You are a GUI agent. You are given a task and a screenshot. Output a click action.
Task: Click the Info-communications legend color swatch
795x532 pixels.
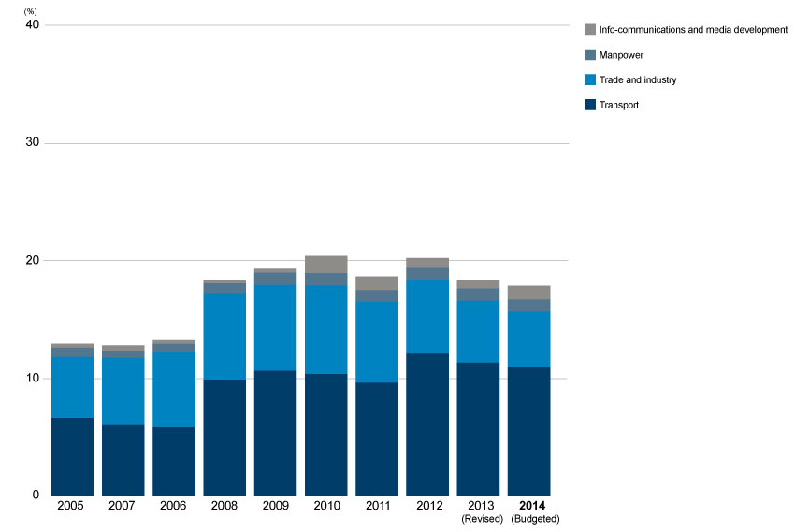[590, 29]
